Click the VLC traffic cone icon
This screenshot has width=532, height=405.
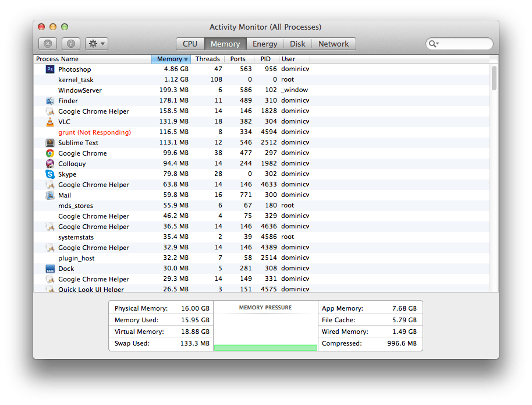click(50, 122)
